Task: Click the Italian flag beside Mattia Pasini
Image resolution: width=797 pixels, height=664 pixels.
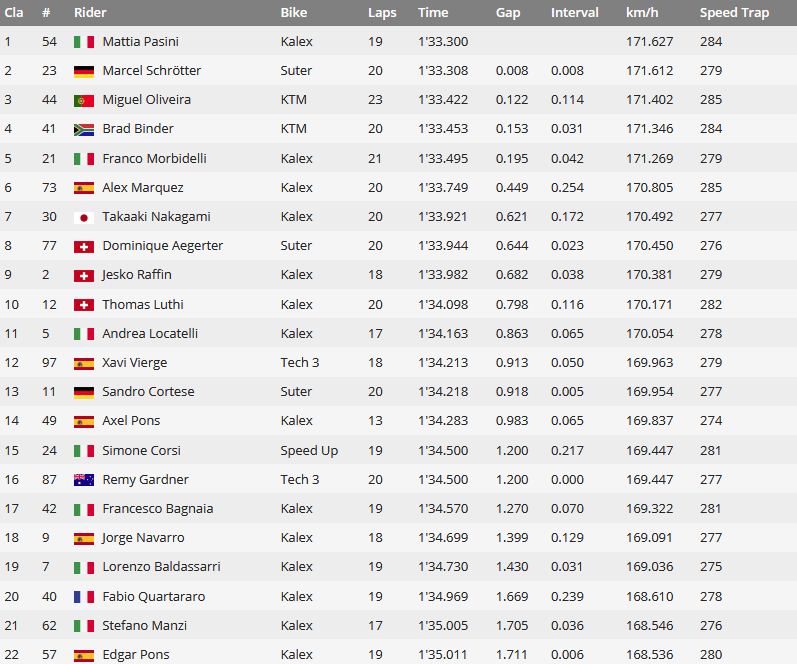Action: [84, 42]
